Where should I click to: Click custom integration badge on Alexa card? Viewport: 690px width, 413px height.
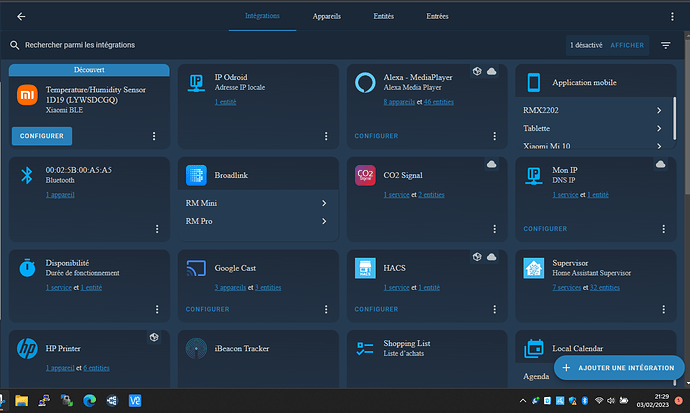[477, 71]
